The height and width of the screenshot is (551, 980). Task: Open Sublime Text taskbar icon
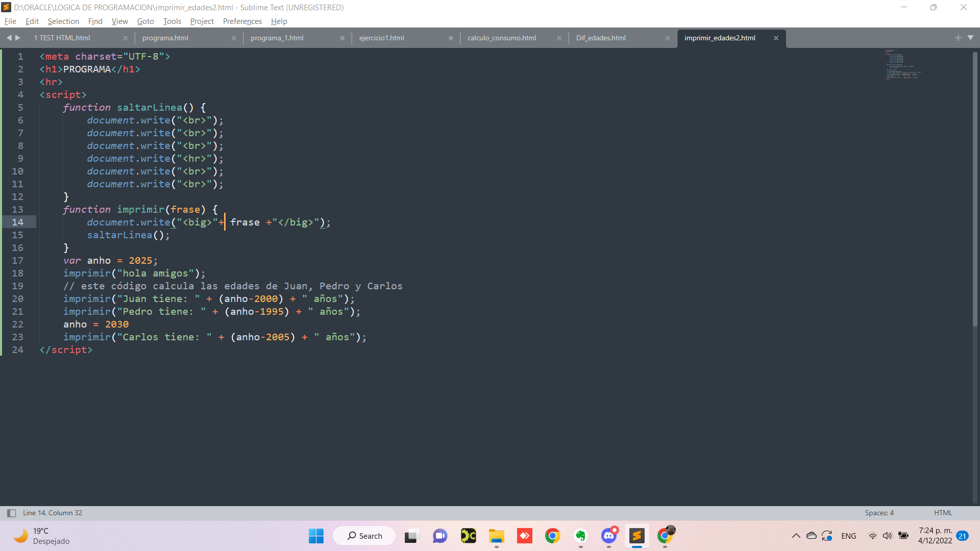(x=636, y=536)
